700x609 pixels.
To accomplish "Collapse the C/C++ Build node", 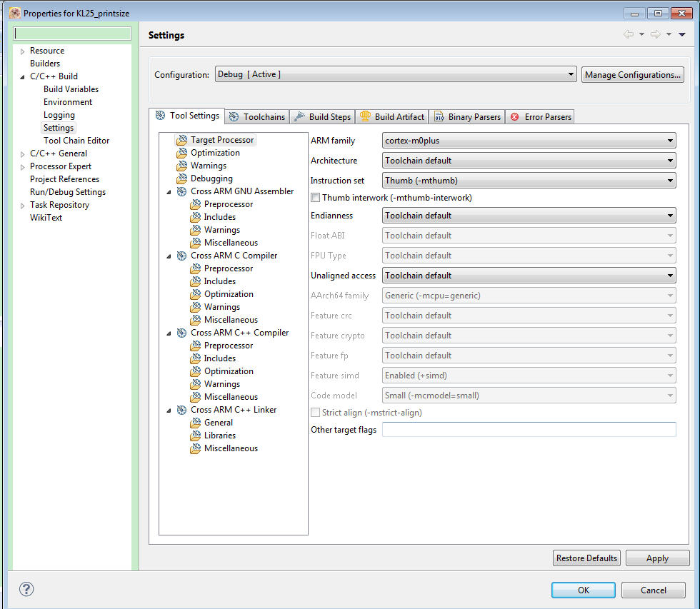I will [x=22, y=76].
